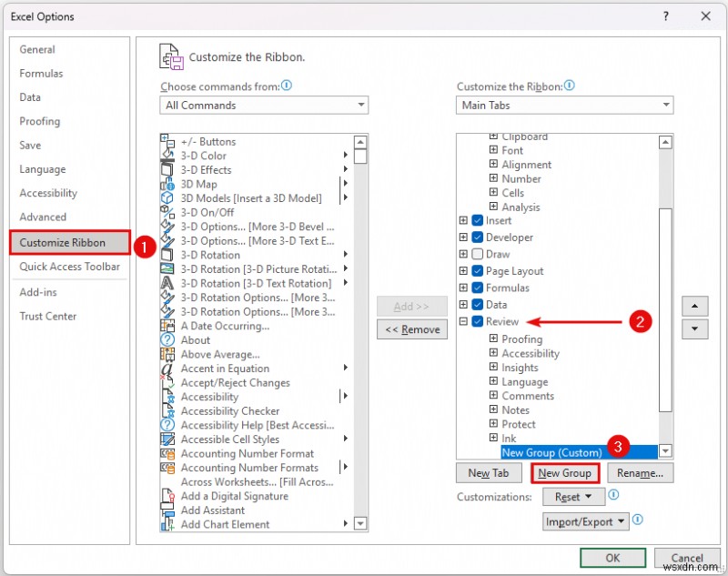The image size is (728, 576).
Task: Click the Move Up arrow button
Action: 694,306
